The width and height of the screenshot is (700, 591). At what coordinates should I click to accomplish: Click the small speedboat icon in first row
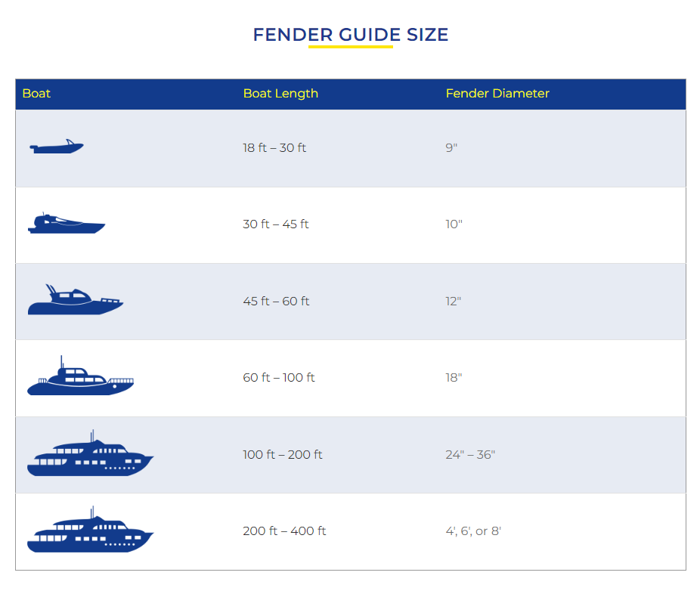click(57, 147)
